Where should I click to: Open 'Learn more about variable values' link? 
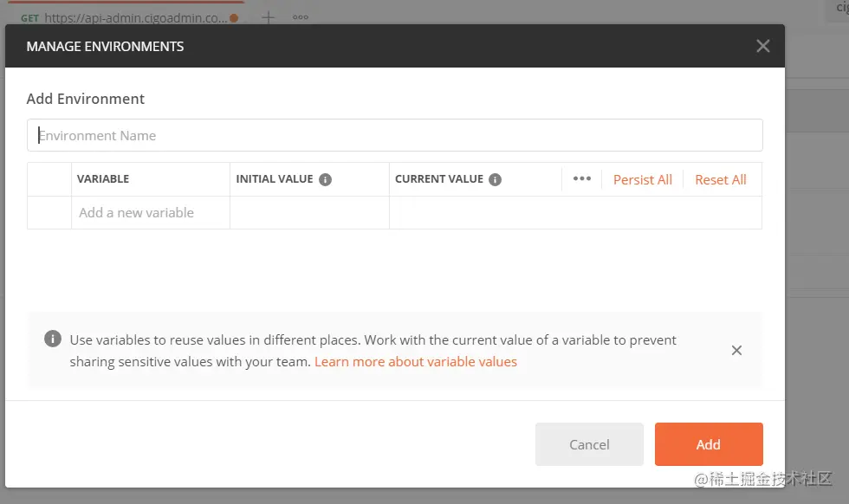pyautogui.click(x=415, y=362)
